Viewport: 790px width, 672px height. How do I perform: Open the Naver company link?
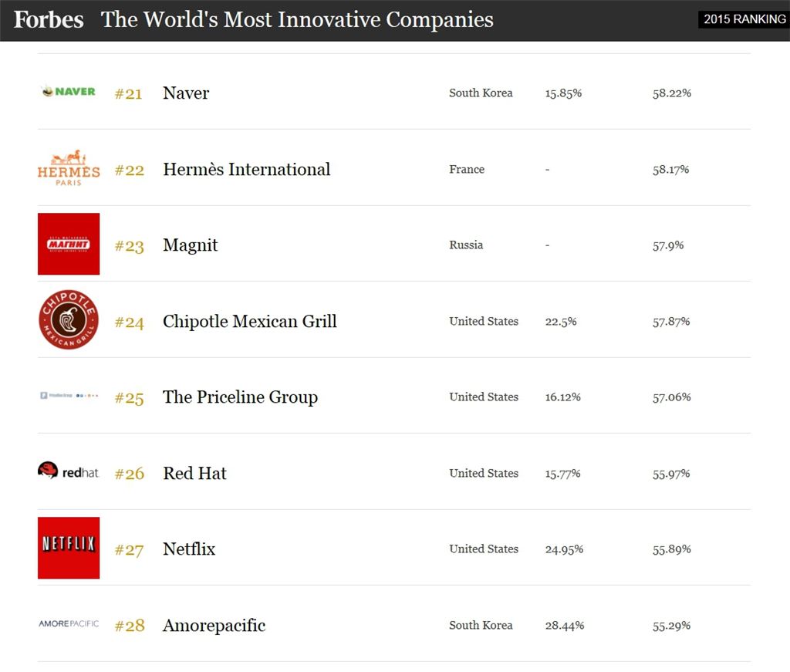pyautogui.click(x=186, y=93)
